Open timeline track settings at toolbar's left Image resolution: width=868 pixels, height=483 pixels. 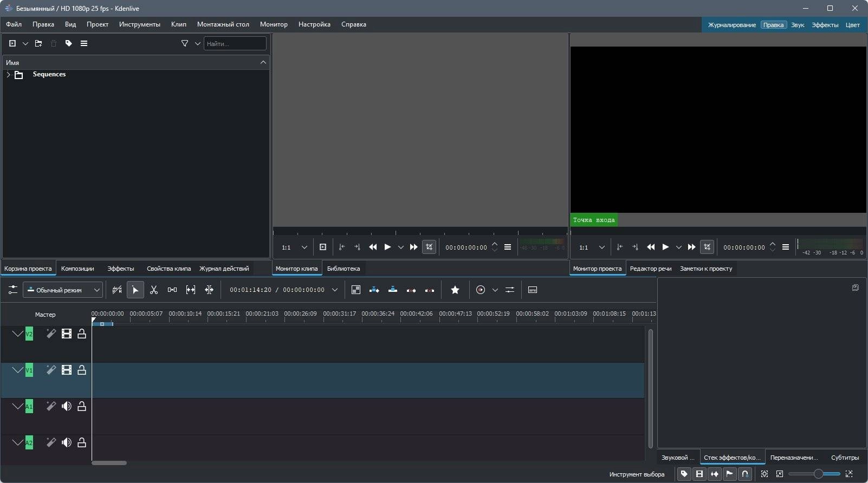coord(12,290)
